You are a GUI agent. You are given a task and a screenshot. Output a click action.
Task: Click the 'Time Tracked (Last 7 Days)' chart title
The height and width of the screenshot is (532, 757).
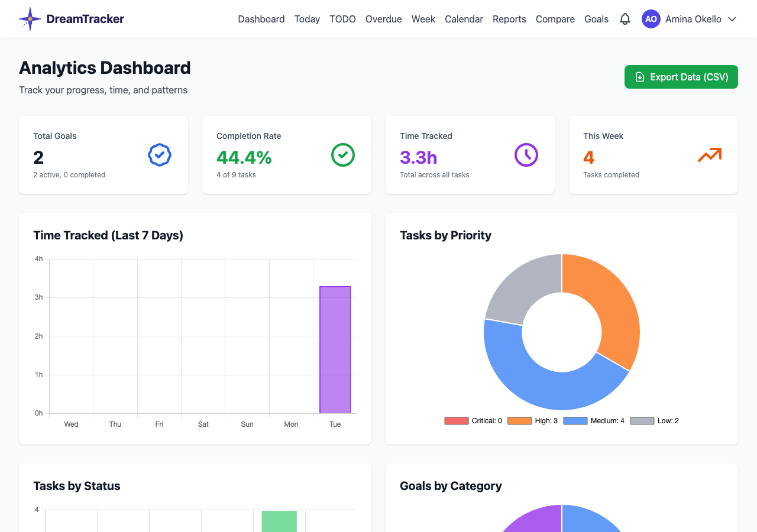[x=108, y=235]
